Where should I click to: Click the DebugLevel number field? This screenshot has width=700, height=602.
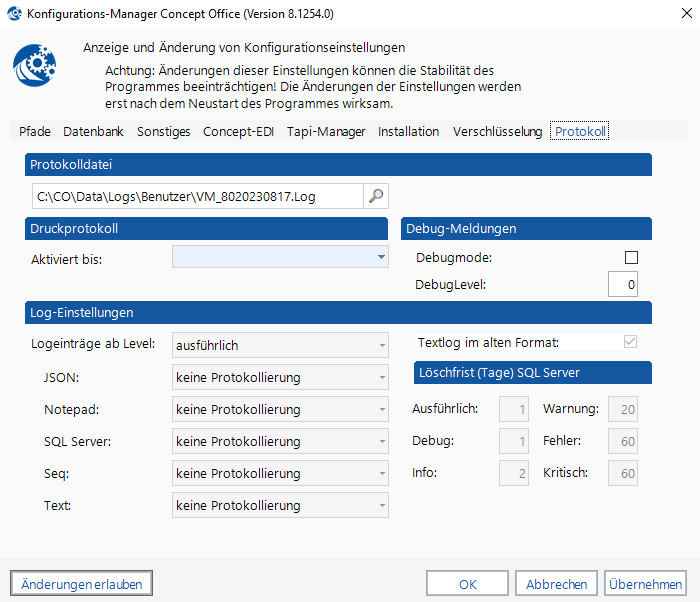pyautogui.click(x=622, y=285)
